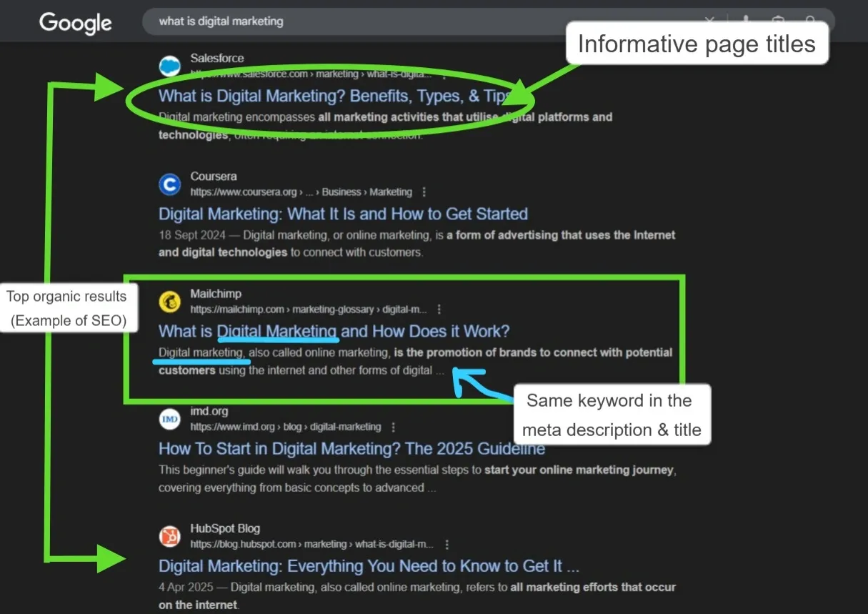The image size is (868, 614).
Task: Click the Salesforce favicon icon
Action: (x=169, y=66)
